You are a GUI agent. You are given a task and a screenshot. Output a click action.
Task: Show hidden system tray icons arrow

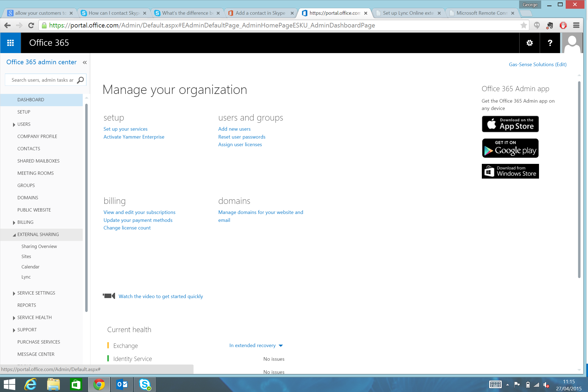click(507, 385)
